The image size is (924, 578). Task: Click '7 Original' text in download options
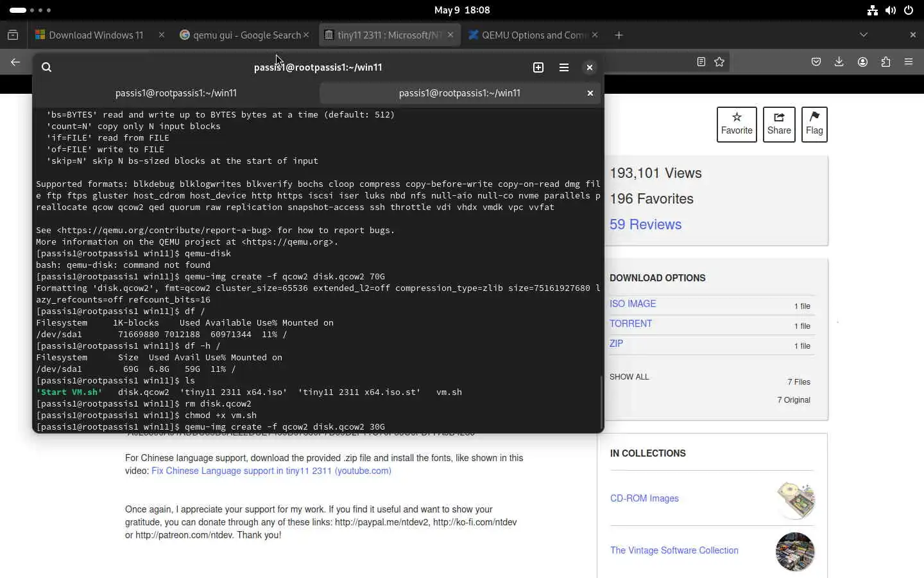coord(794,400)
